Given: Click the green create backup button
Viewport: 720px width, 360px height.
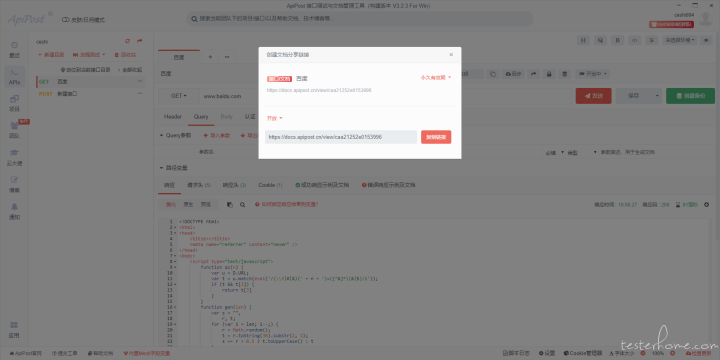Looking at the screenshot, I should 690,96.
